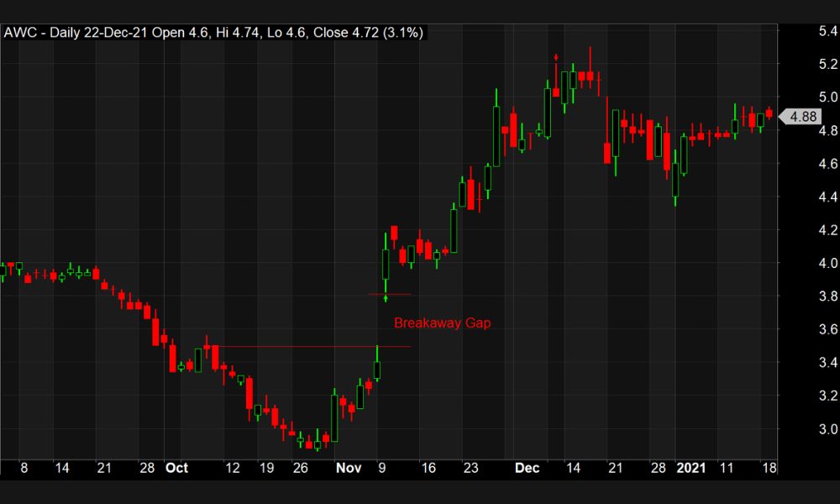Click the green up-arrow marker below the gap

(x=386, y=298)
